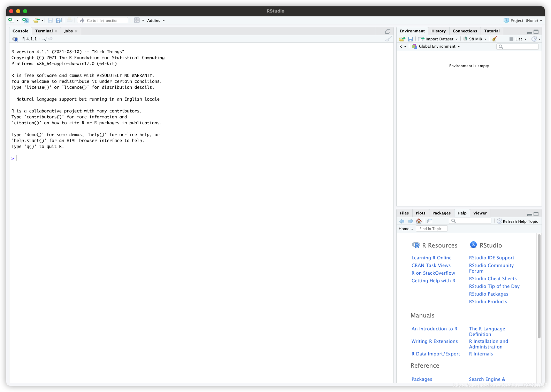Open the Import Dataset dropdown
551x392 pixels.
click(x=438, y=39)
